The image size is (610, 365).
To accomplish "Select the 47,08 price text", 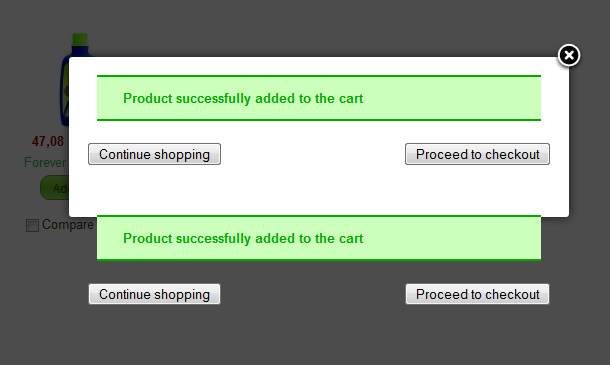I will [48, 141].
